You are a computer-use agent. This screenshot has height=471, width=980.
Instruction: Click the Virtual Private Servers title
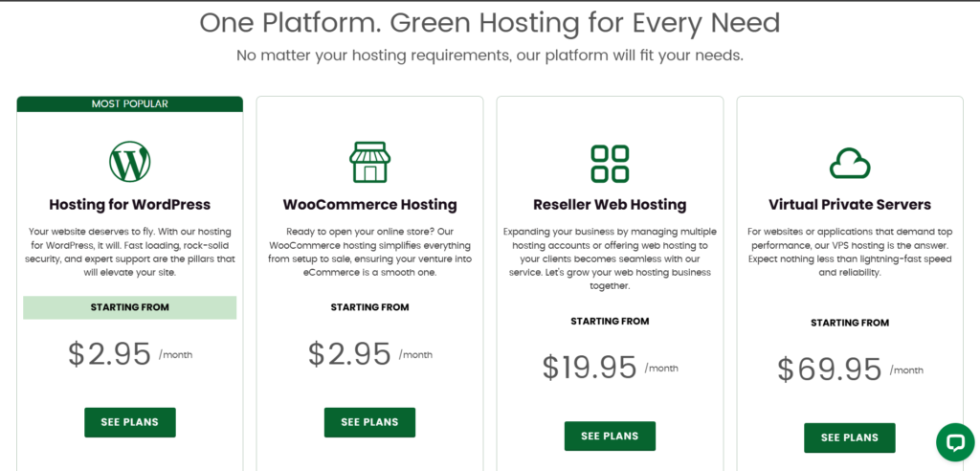pos(849,204)
